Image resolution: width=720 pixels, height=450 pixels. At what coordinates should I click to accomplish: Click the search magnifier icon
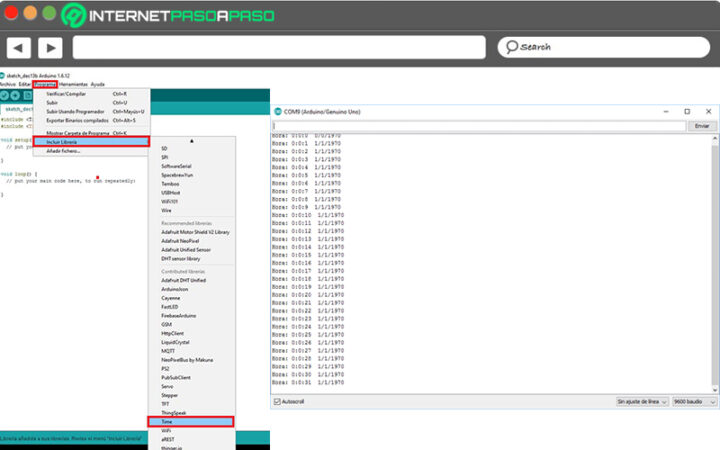coord(510,47)
